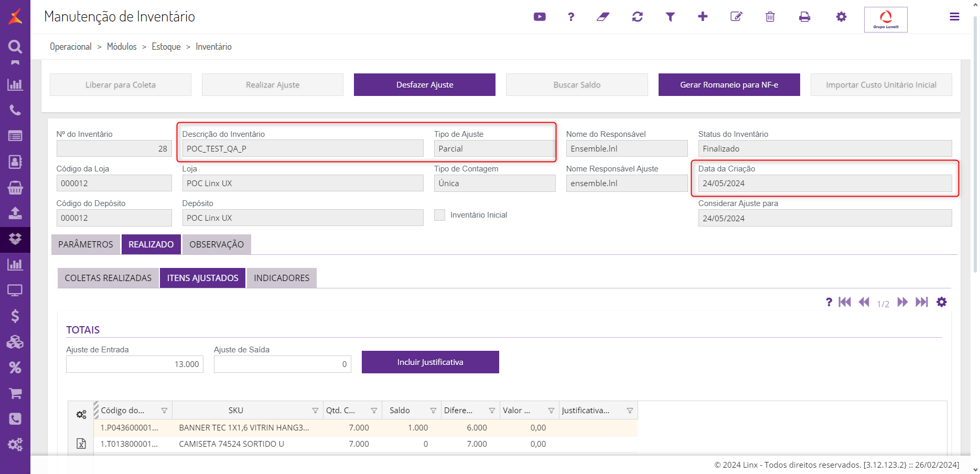Open the Justificativa column filter
Image resolution: width=980 pixels, height=474 pixels.
(630, 411)
